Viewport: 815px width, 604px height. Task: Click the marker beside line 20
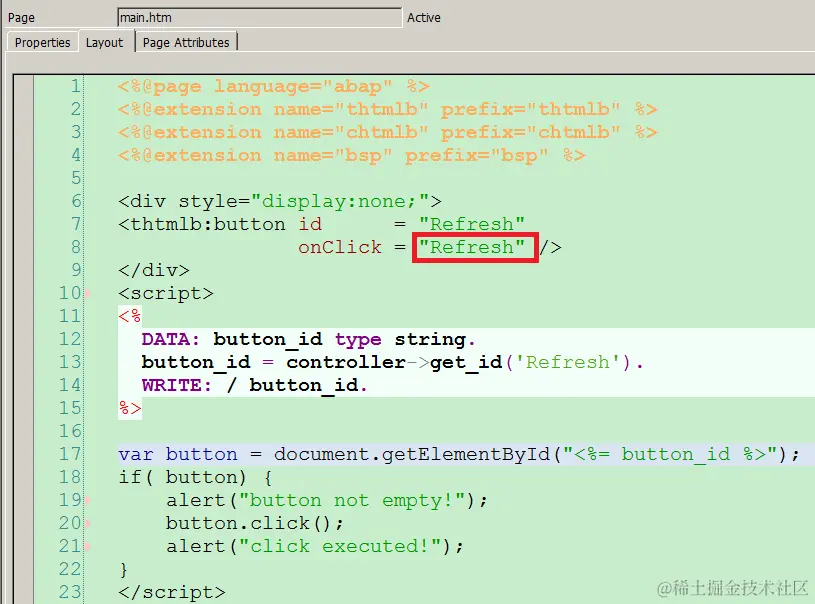click(x=88, y=523)
